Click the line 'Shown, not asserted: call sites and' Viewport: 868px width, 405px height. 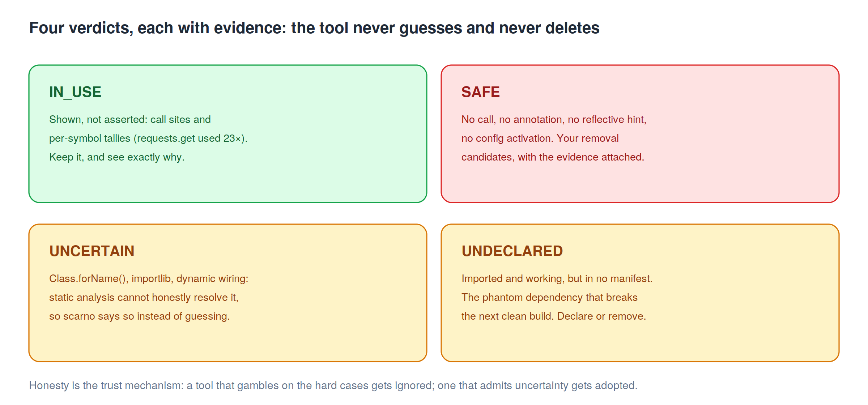coord(130,120)
